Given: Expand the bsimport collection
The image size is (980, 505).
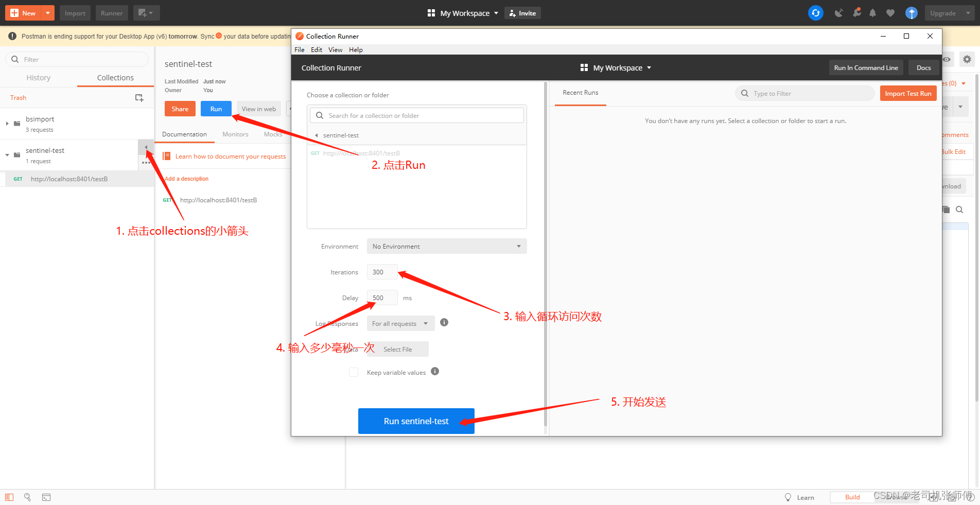Looking at the screenshot, I should click(x=7, y=124).
